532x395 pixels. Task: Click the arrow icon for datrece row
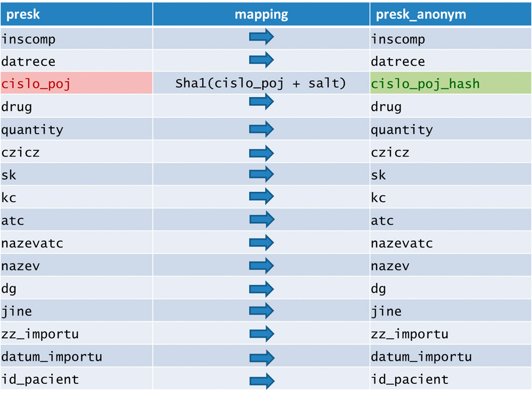tap(261, 60)
